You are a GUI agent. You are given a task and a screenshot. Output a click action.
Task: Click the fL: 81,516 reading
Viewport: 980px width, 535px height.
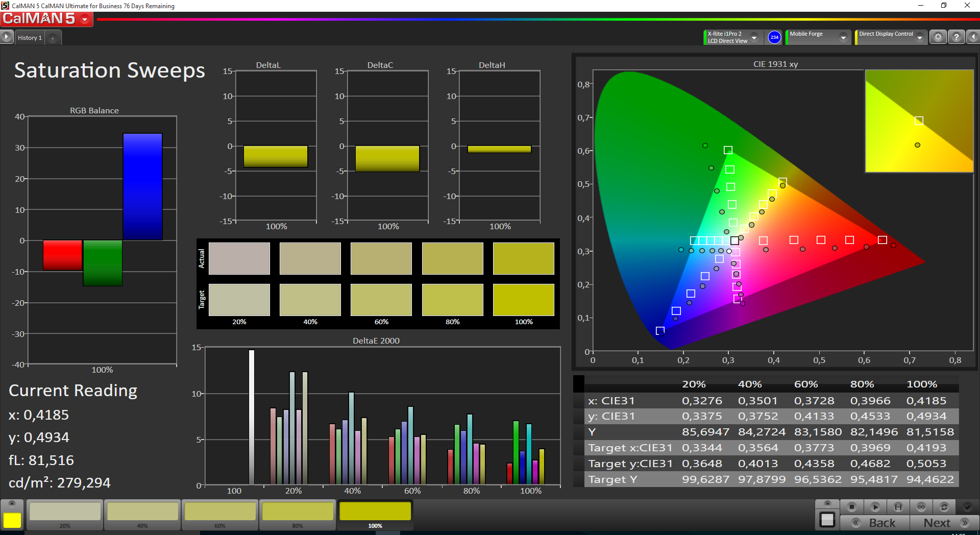tap(41, 460)
